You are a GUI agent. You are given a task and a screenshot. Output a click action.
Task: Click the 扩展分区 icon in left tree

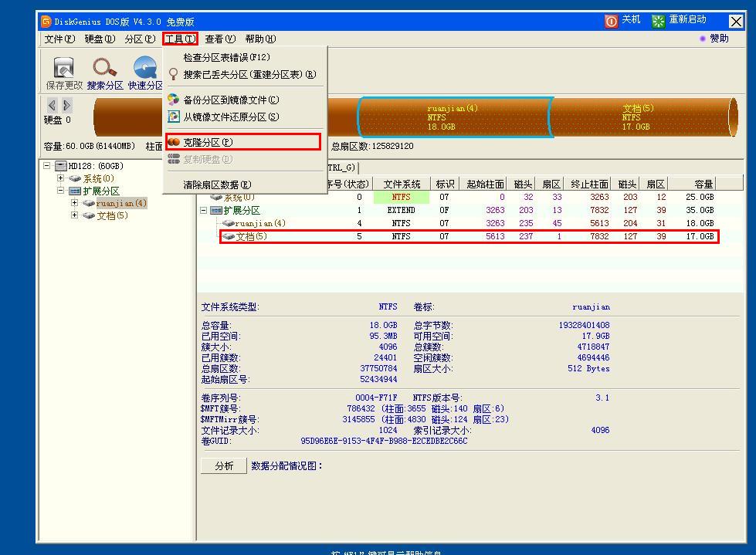75,191
